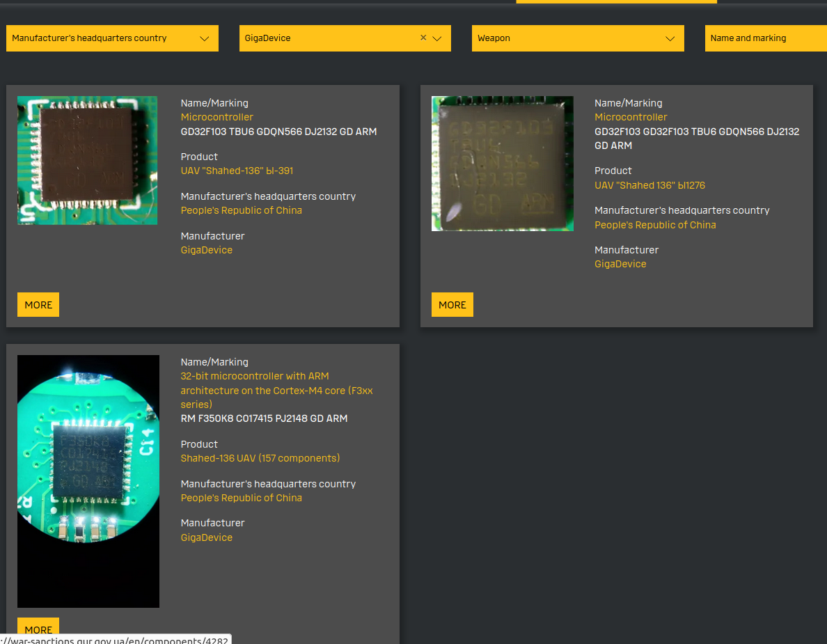
Task: Clear the GigaDevice filter with X icon
Action: click(423, 38)
